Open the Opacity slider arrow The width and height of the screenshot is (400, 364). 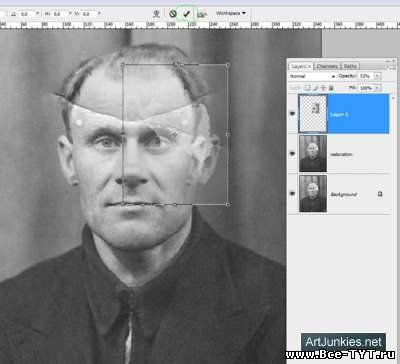(x=377, y=76)
